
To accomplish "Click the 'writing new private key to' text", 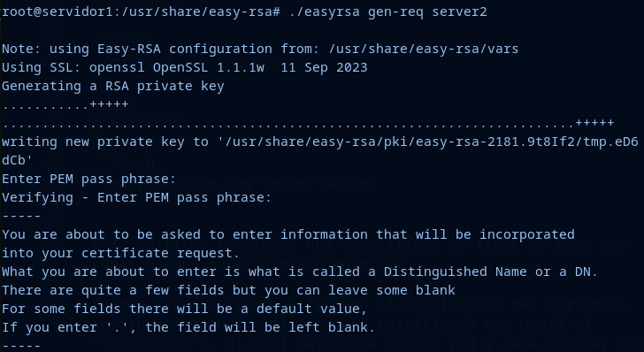I will pos(105,142).
